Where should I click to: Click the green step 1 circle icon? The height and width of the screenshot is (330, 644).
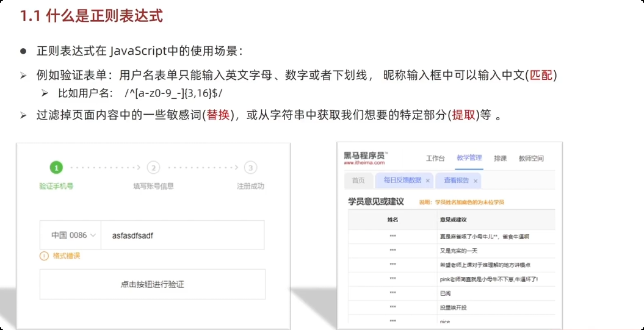pyautogui.click(x=56, y=168)
